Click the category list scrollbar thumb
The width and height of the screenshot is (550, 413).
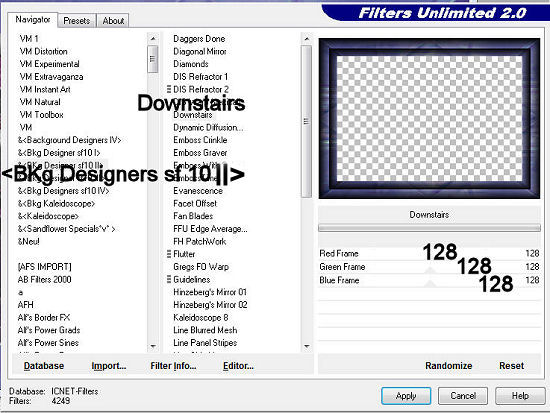(x=153, y=59)
